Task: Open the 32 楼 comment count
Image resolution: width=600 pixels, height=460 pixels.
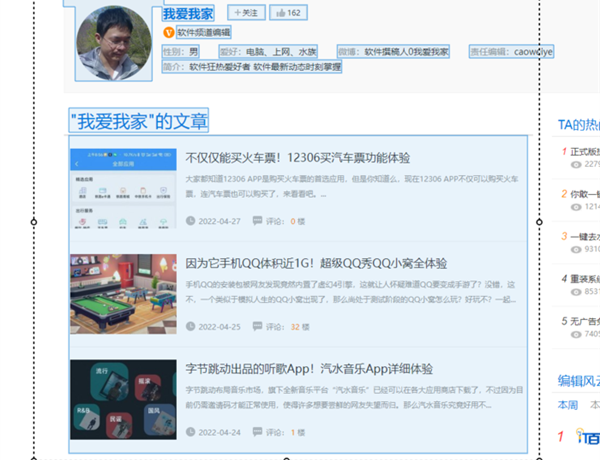Action: click(300, 327)
